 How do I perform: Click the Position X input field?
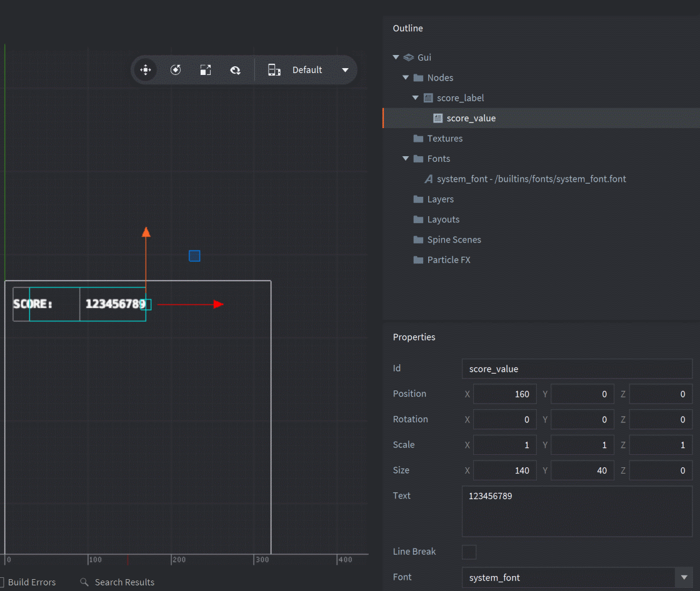tap(505, 394)
